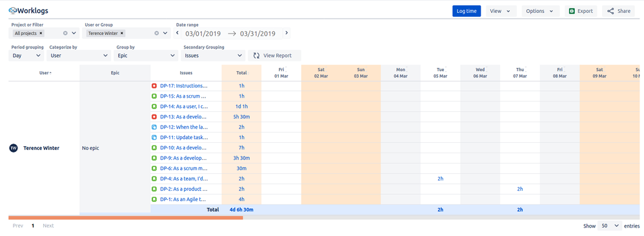Open issue DP-4: As a team
The width and height of the screenshot is (644, 236).
click(x=184, y=178)
